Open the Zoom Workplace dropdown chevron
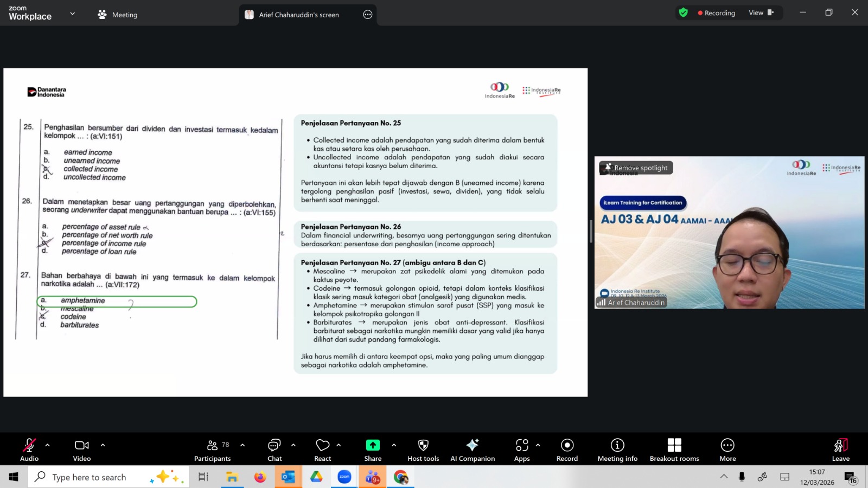 pyautogui.click(x=73, y=14)
